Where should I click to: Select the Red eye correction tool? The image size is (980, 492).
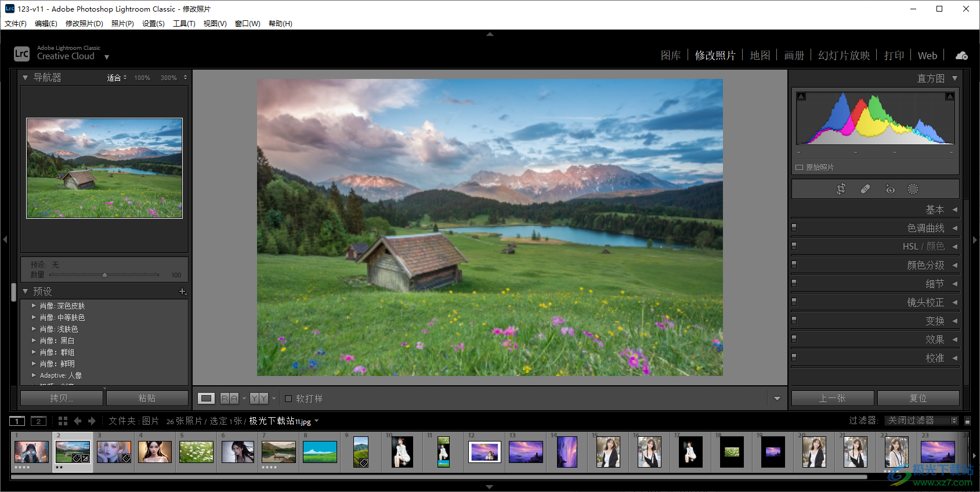click(x=889, y=189)
